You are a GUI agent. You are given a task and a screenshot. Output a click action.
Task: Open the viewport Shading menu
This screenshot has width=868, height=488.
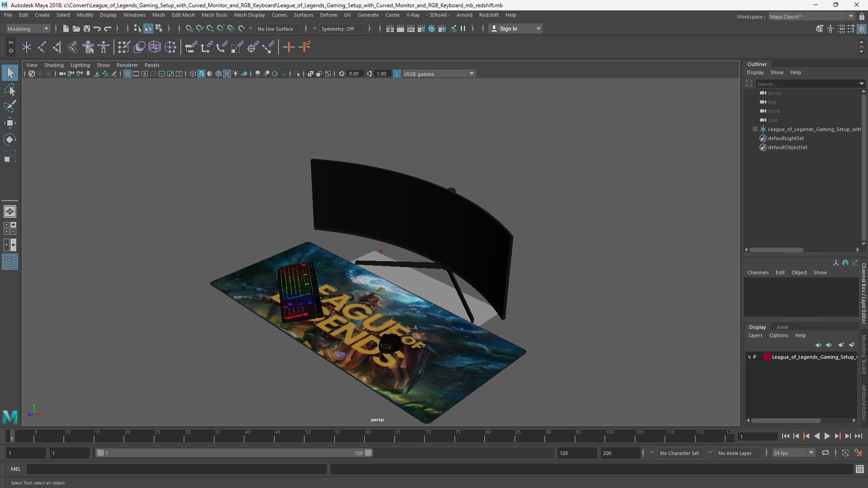pyautogui.click(x=54, y=65)
